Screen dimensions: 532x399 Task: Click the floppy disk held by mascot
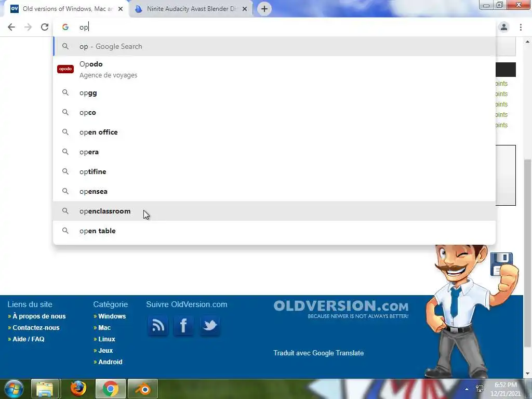(501, 264)
